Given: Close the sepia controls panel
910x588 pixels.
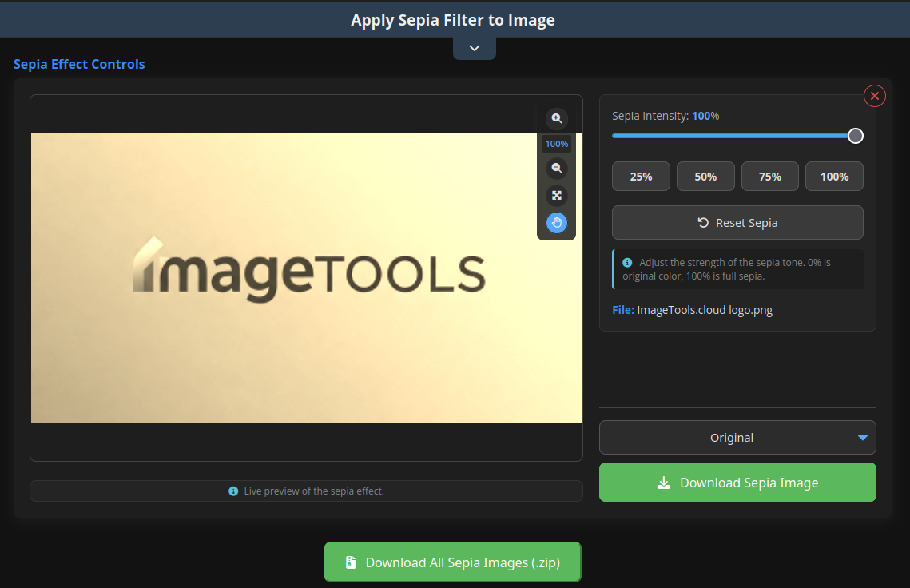Looking at the screenshot, I should [875, 96].
